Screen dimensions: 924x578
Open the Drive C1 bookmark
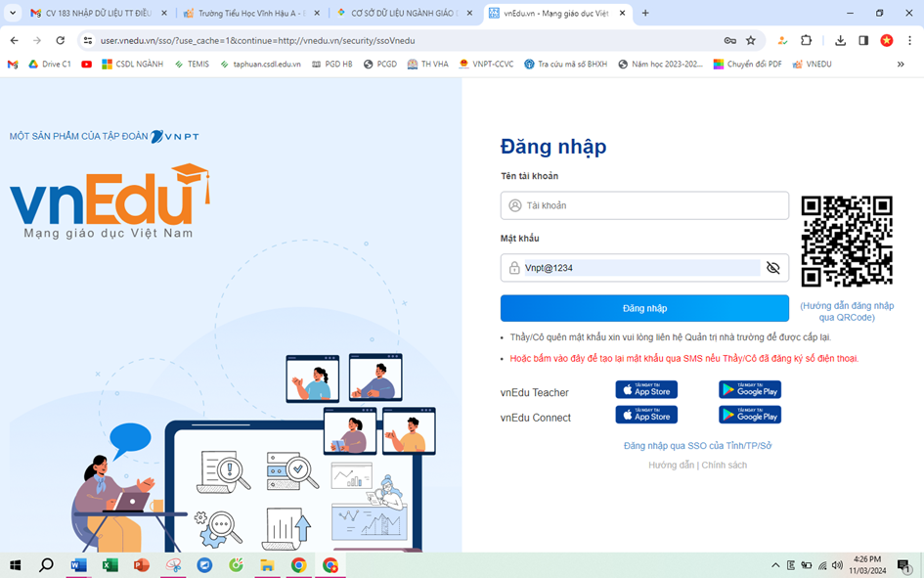(50, 65)
